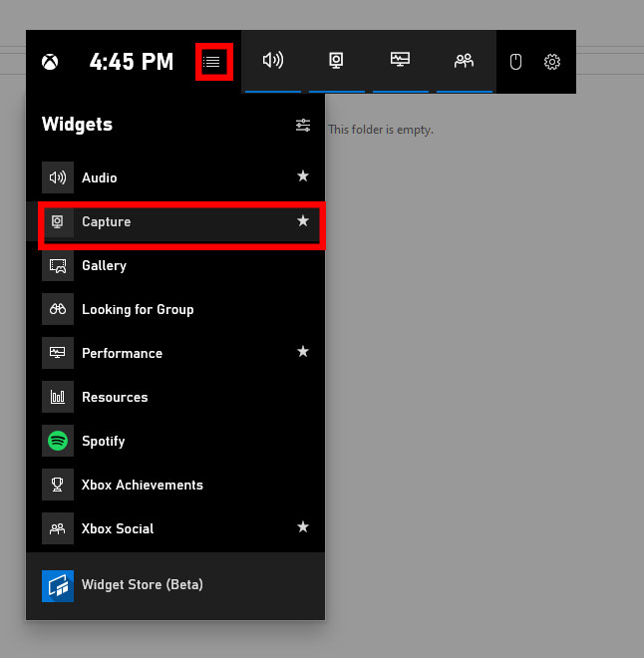This screenshot has width=644, height=658.
Task: Open the widget menu list button
Action: [213, 62]
